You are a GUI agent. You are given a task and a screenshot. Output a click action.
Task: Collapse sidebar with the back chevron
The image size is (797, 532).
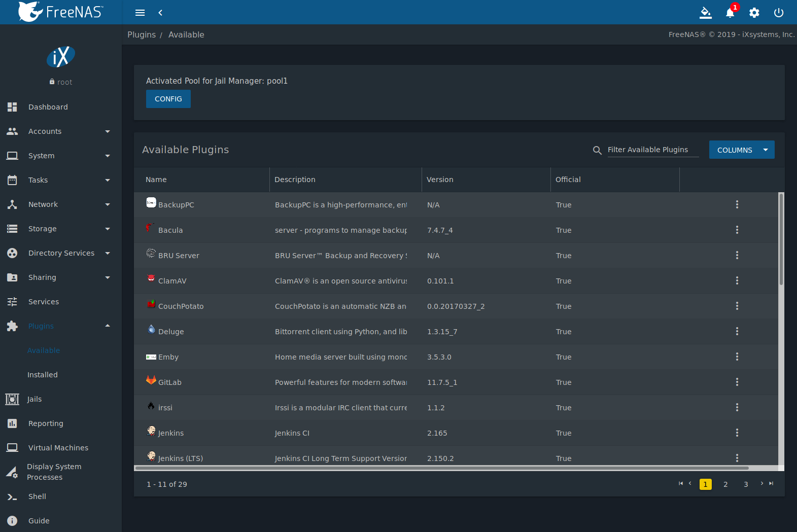coord(160,13)
